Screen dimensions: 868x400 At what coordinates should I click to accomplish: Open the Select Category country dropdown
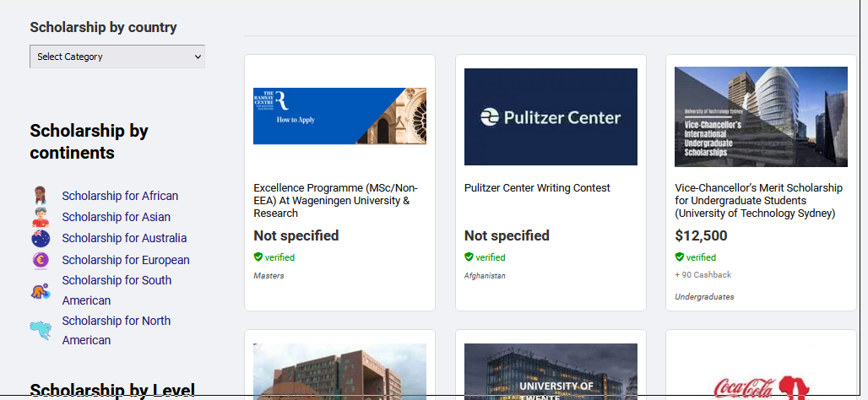[117, 57]
